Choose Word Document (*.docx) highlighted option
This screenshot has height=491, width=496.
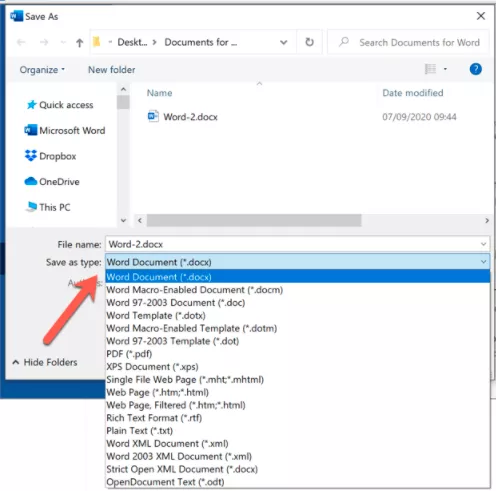click(x=298, y=277)
